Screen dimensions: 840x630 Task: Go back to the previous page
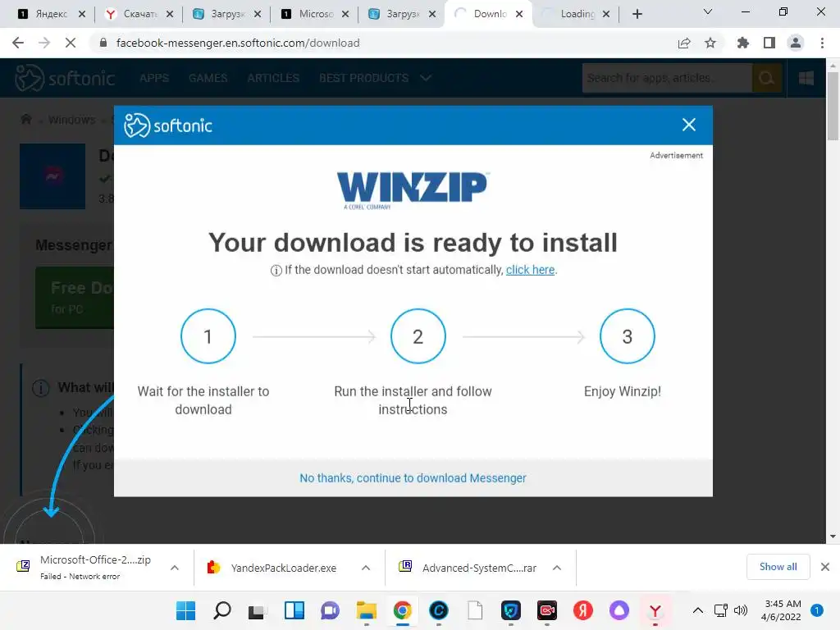18,43
